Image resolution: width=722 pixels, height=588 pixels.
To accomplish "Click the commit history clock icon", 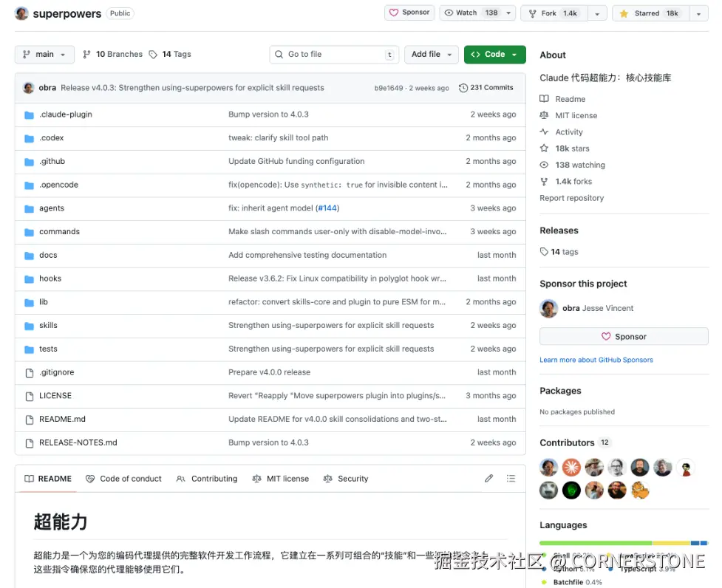I will (463, 87).
